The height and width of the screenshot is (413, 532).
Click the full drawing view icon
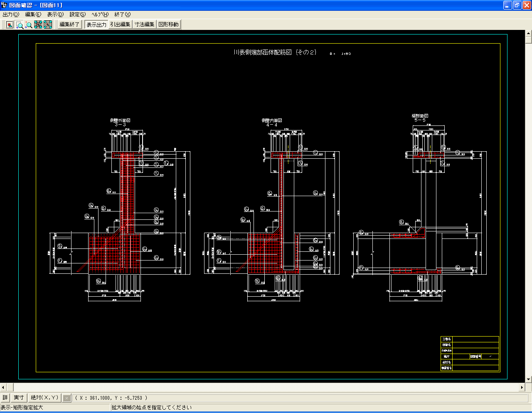10,25
